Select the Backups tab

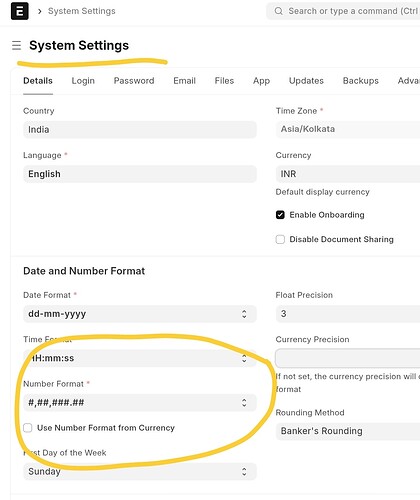361,81
